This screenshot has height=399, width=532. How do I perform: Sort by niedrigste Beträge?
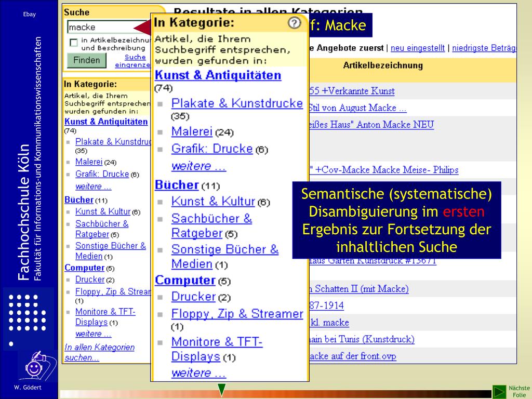coord(484,48)
